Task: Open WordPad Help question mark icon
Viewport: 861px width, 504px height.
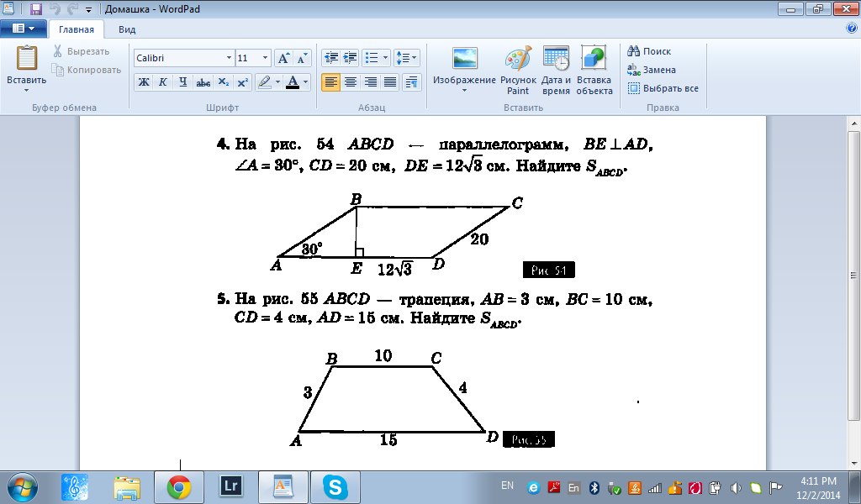Action: tap(851, 28)
